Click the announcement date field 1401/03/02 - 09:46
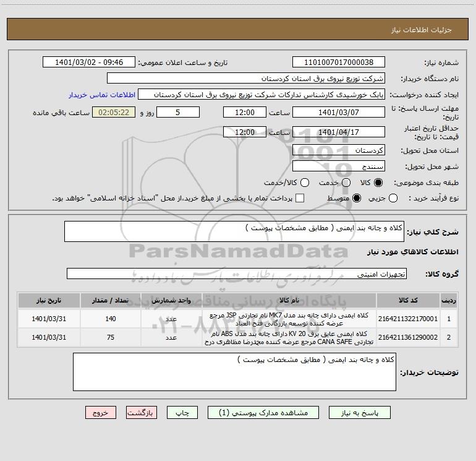 click(x=89, y=62)
